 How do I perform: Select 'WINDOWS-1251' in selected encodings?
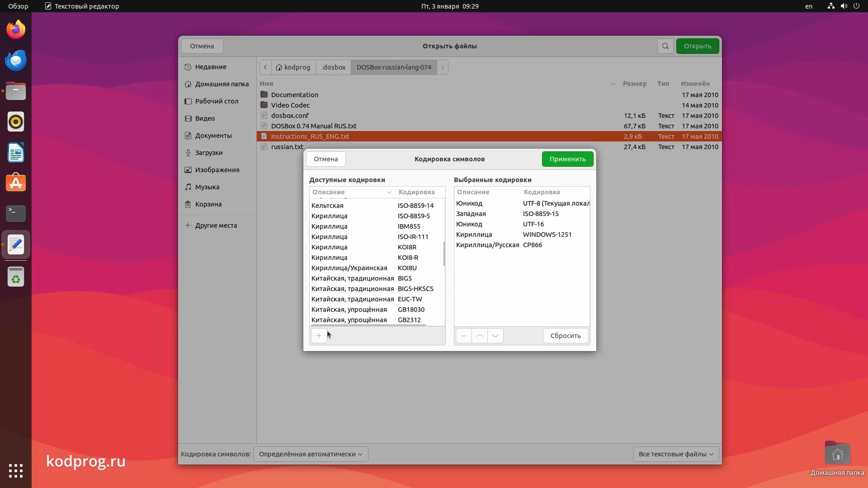(522, 235)
